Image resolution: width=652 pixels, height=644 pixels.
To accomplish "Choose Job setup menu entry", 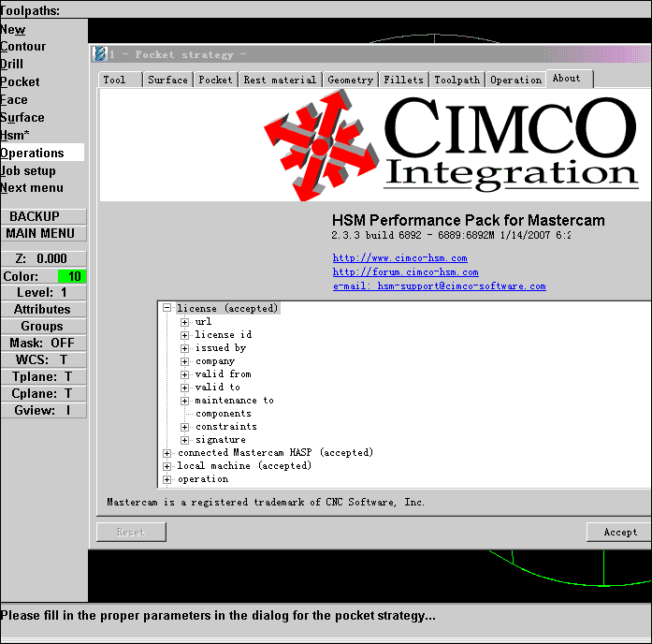I will coord(28,171).
